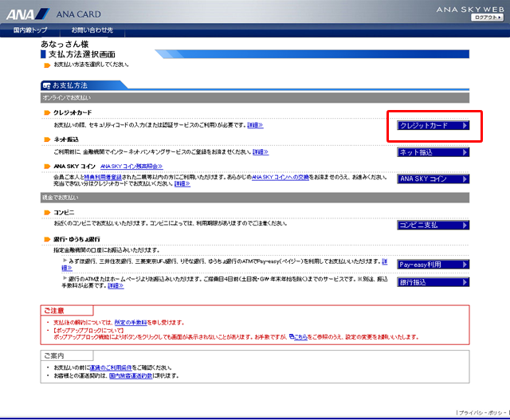Click the あなっさん様 user name text
The width and height of the screenshot is (510, 420).
[x=65, y=44]
